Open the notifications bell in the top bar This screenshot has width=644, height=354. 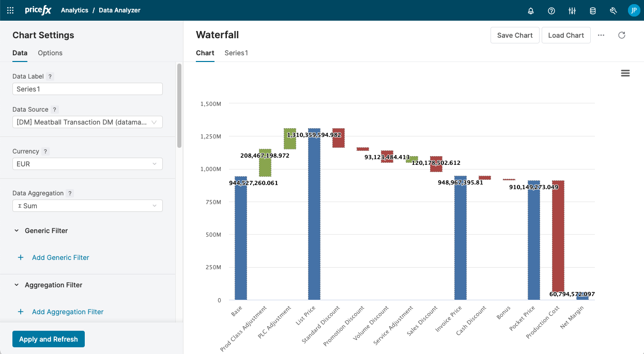(x=530, y=10)
